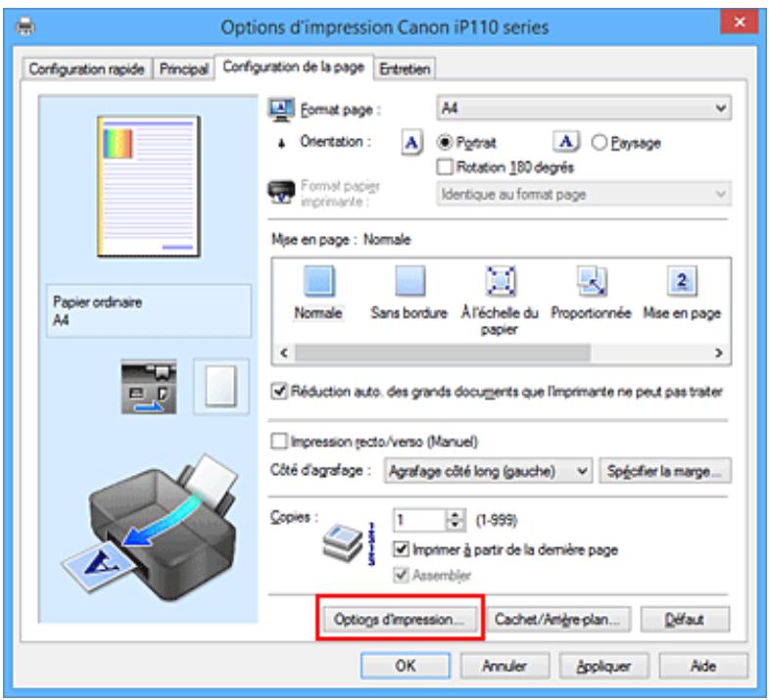The width and height of the screenshot is (769, 700).
Task: Click the printer illustration image
Action: coord(150,527)
